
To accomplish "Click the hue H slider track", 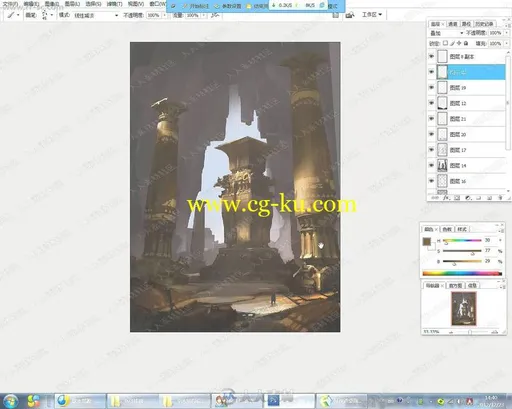I will point(462,240).
